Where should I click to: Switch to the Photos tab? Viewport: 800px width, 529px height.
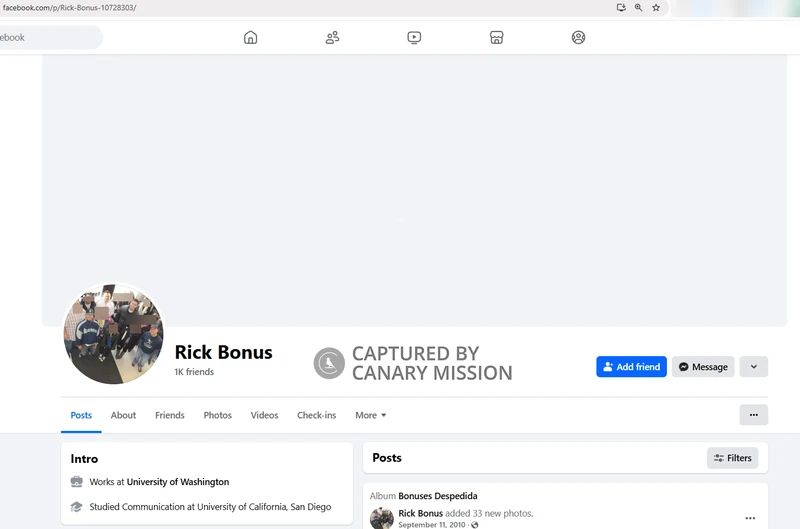point(218,415)
